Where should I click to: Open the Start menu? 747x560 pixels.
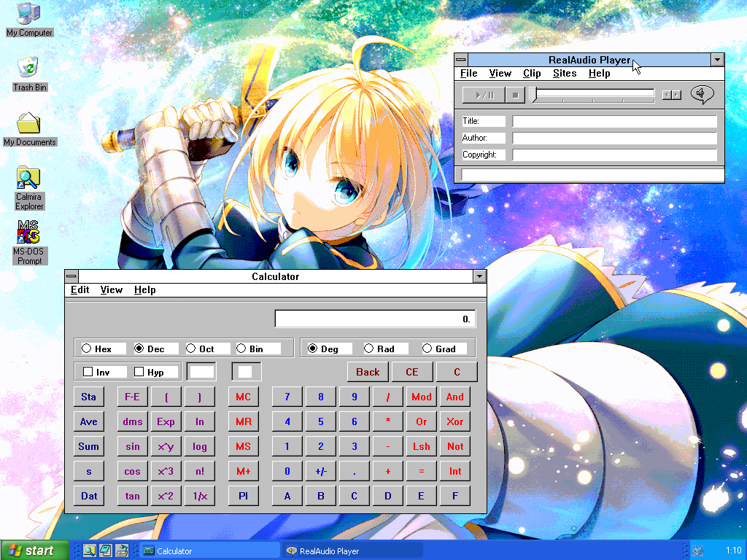click(34, 551)
